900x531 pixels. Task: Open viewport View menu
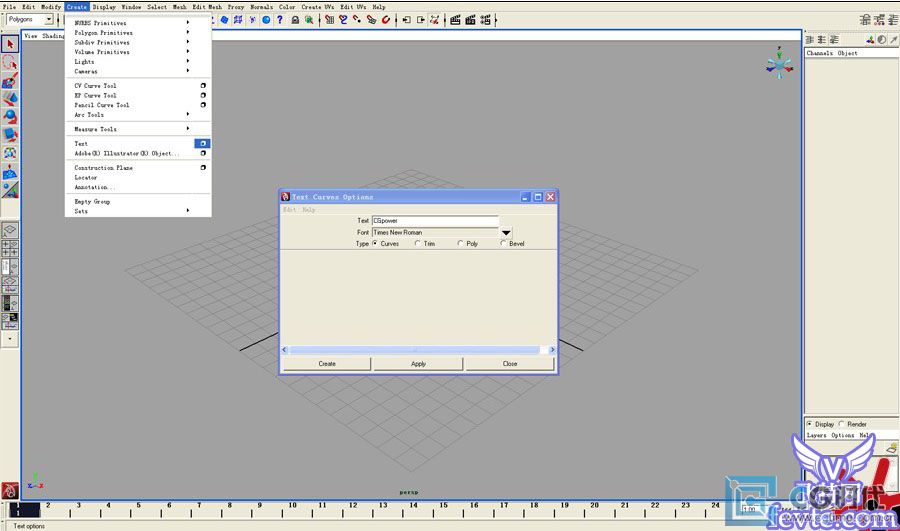point(31,36)
